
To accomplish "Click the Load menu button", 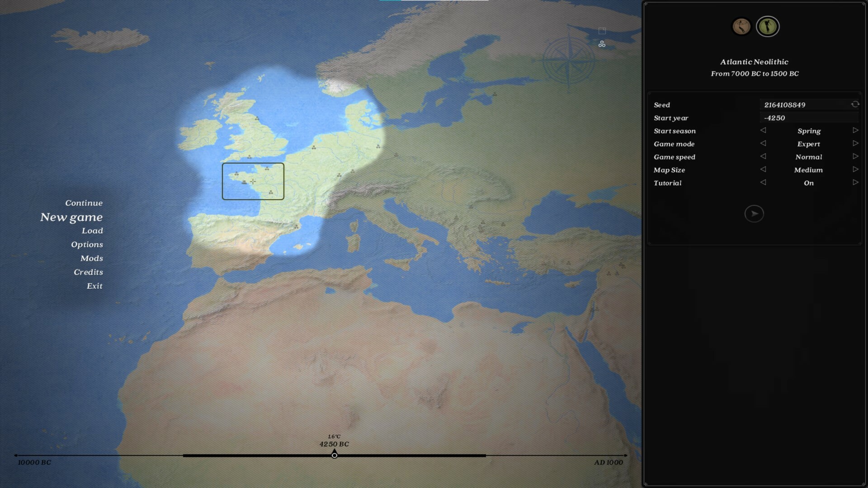I will (92, 230).
